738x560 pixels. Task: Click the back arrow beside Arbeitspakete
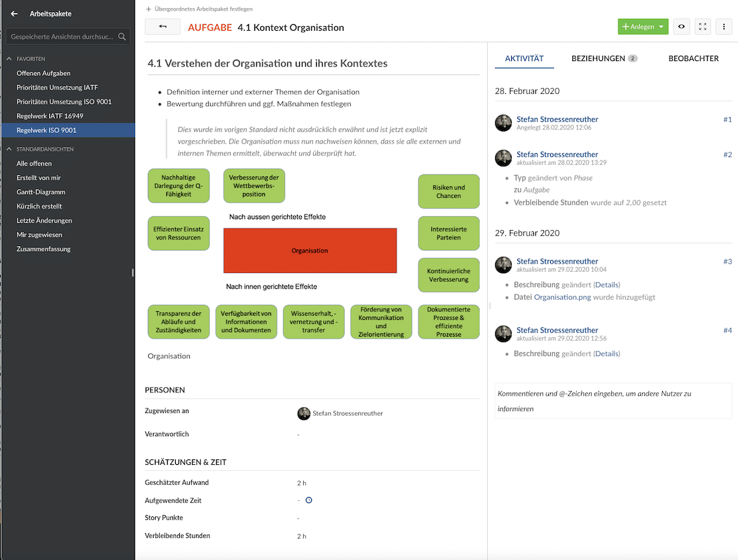click(x=14, y=13)
